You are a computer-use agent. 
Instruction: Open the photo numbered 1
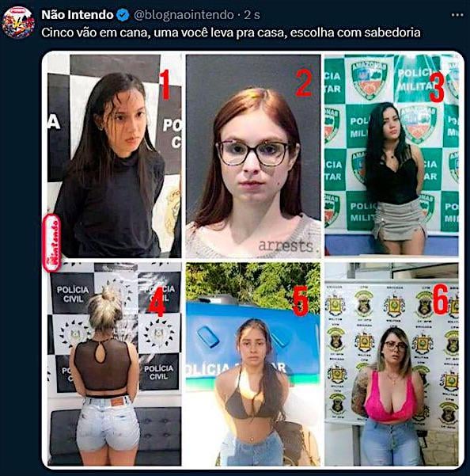pos(114,156)
